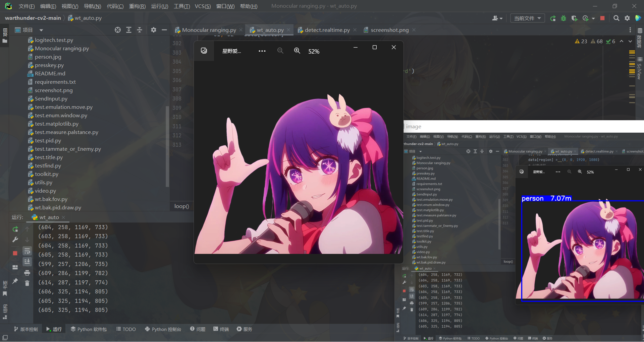Rerun wt_auto from the run panel
The image size is (644, 342).
coord(15,229)
